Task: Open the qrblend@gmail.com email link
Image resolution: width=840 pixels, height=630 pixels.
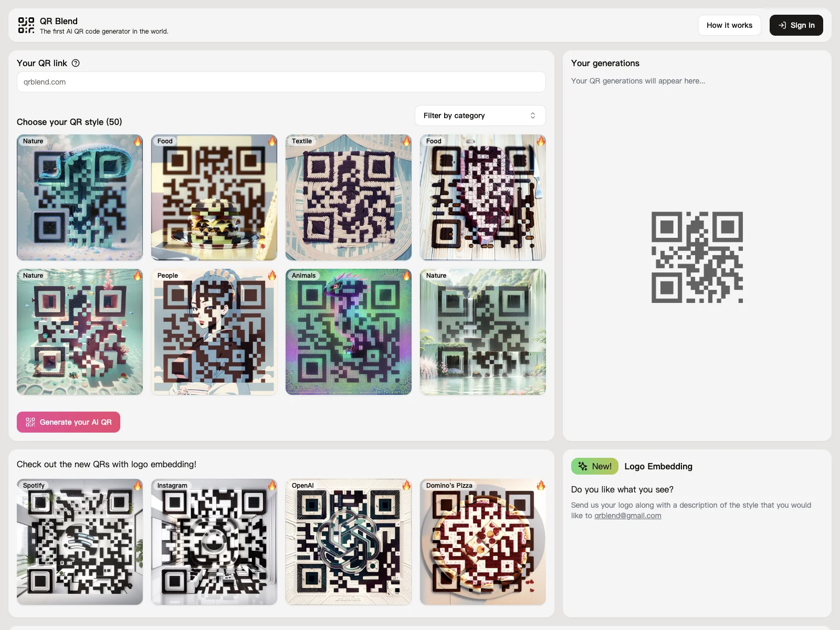Action: (x=627, y=516)
